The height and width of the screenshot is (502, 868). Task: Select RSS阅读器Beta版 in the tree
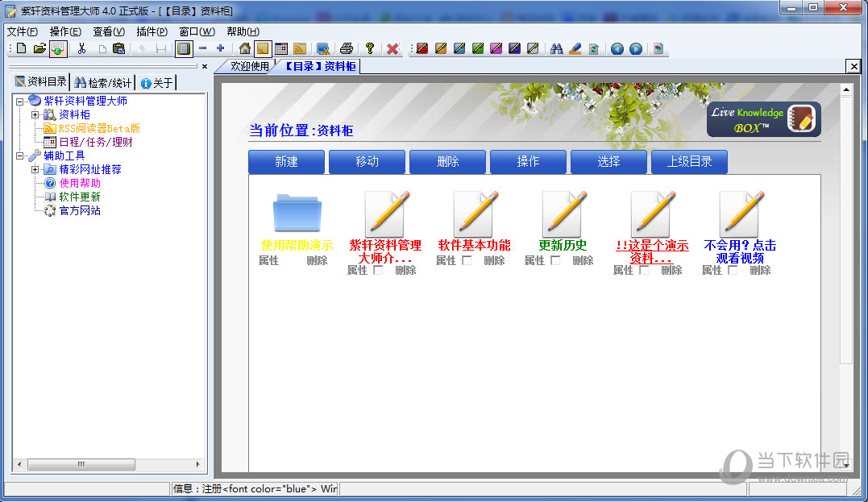(x=99, y=128)
